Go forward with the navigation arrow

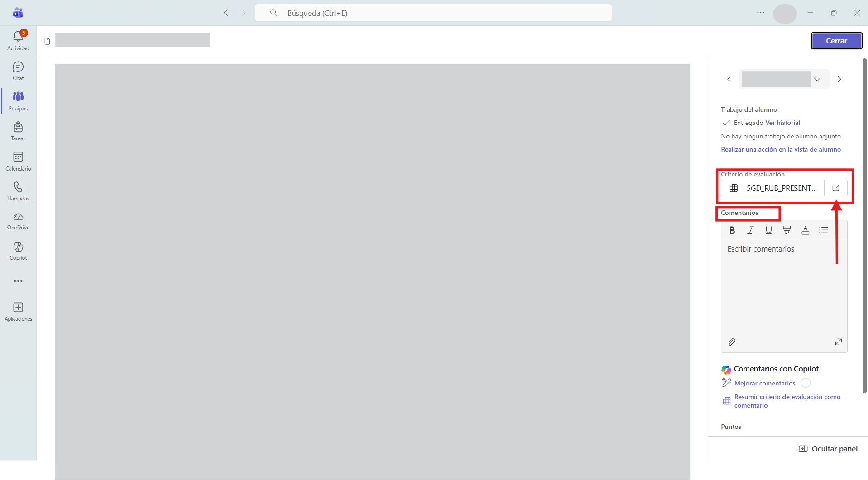point(243,13)
